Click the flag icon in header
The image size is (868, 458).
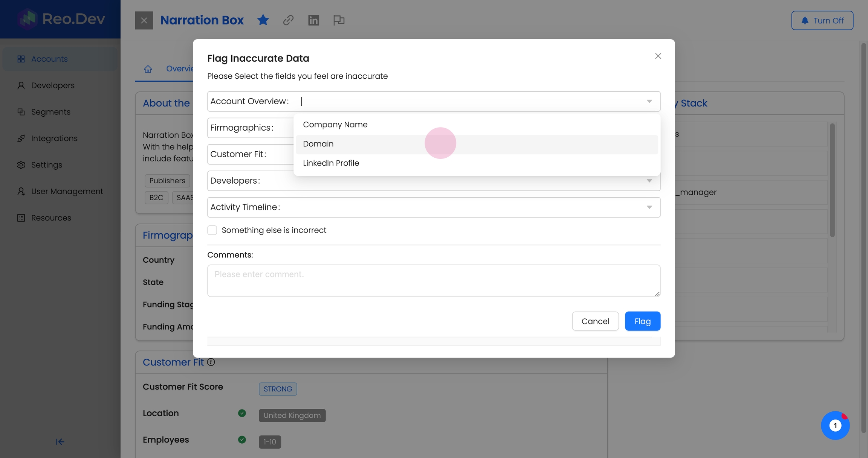point(339,20)
